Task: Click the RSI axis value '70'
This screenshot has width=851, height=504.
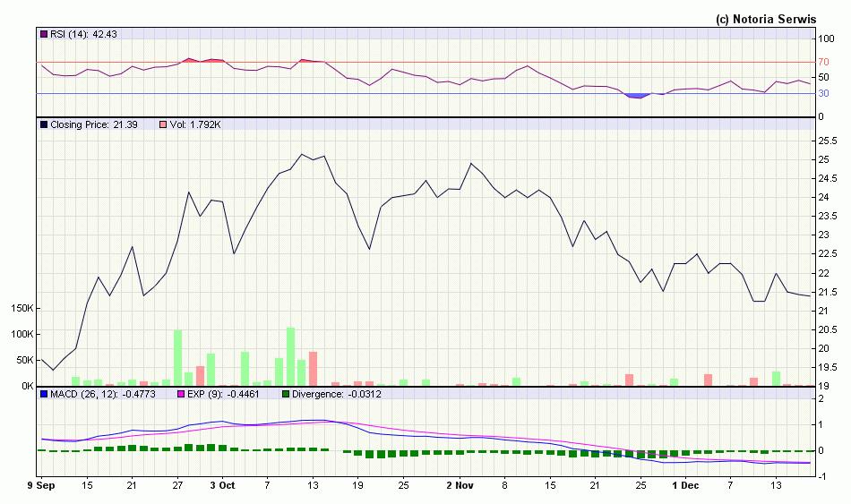Action: pos(823,63)
